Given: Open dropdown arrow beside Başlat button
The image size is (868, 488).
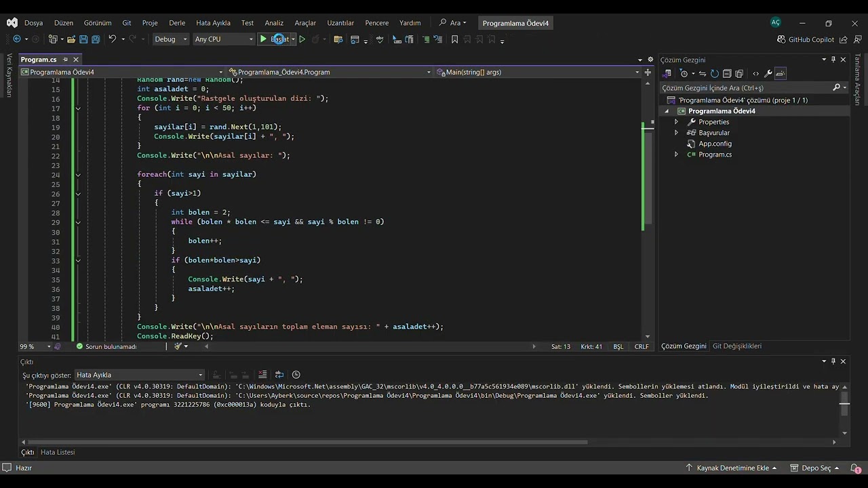Looking at the screenshot, I should (293, 39).
